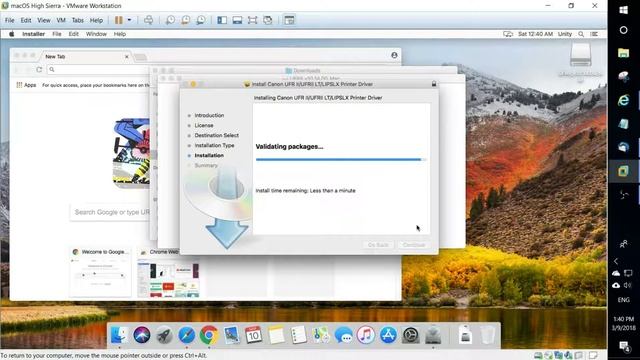Open Finder from the Dock
This screenshot has height=360, width=640.
[119, 336]
